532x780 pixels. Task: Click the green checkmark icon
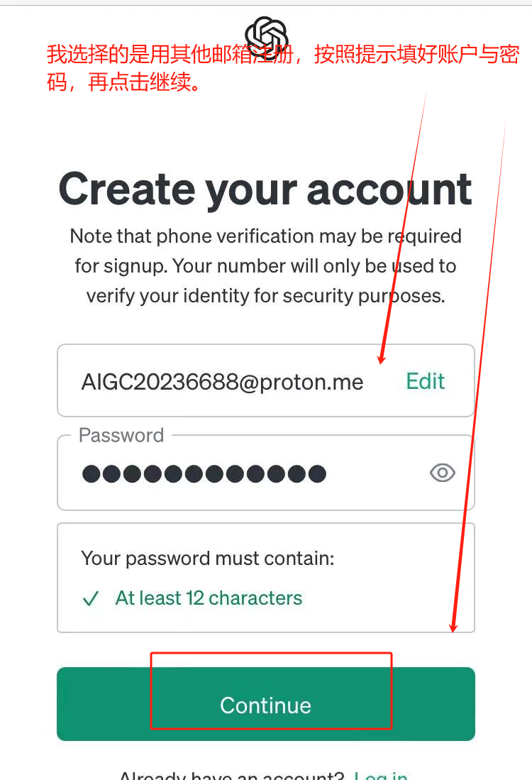tap(91, 598)
